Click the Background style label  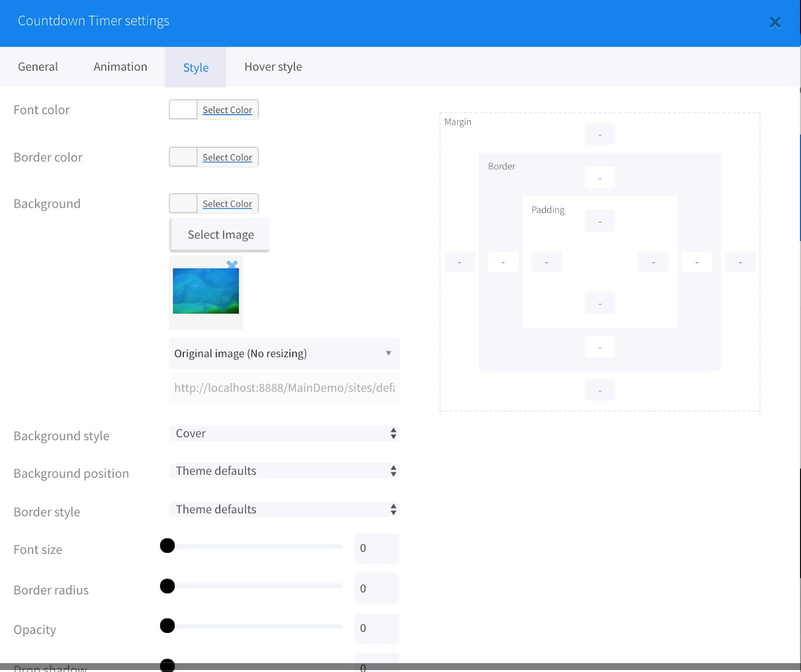point(62,436)
